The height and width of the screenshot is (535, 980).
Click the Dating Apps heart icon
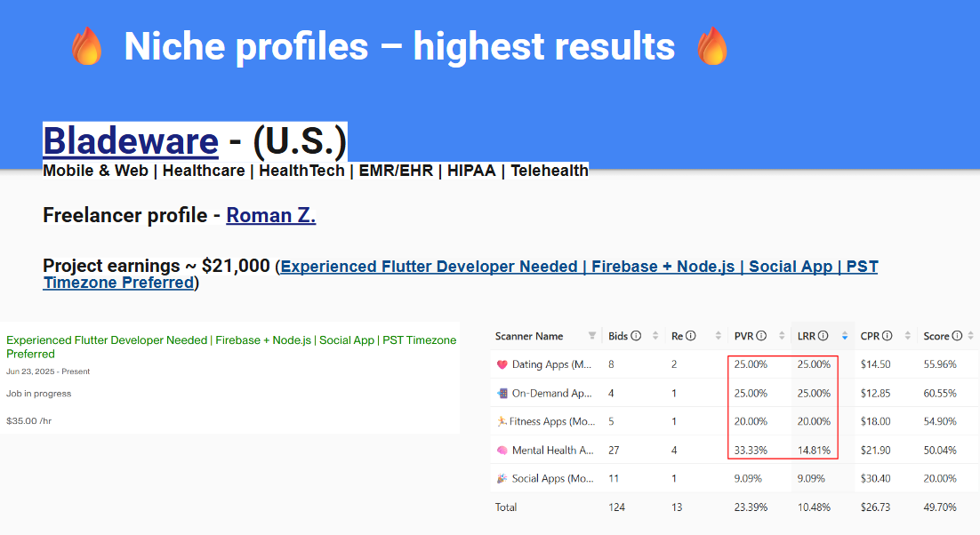click(502, 364)
